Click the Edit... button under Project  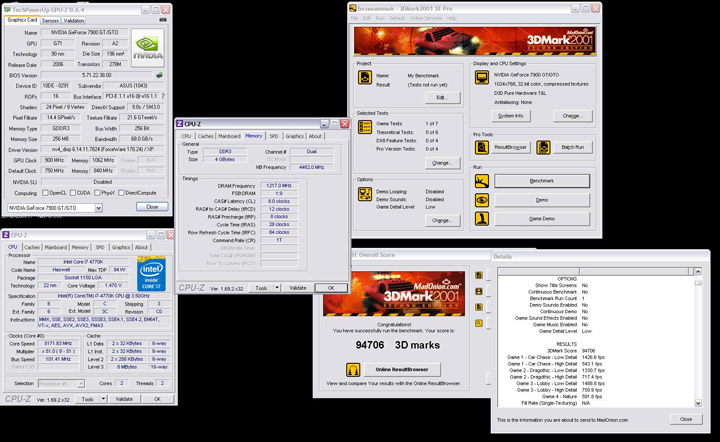tap(442, 97)
